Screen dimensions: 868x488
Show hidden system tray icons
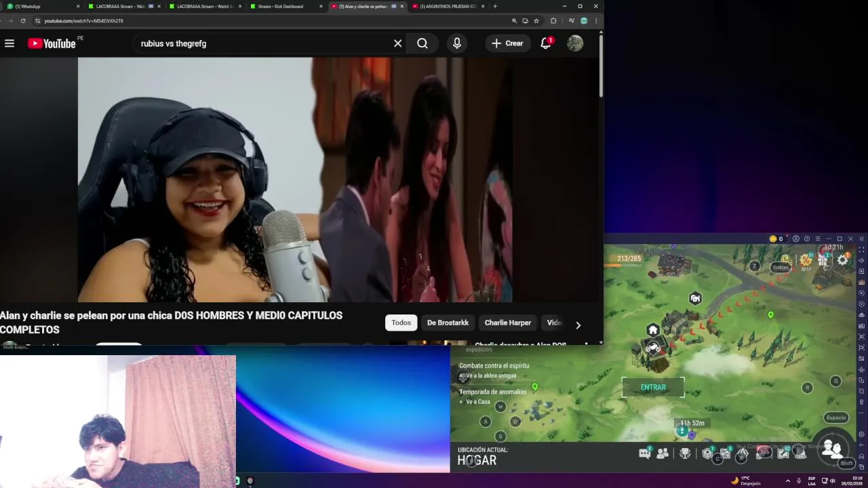click(x=787, y=481)
